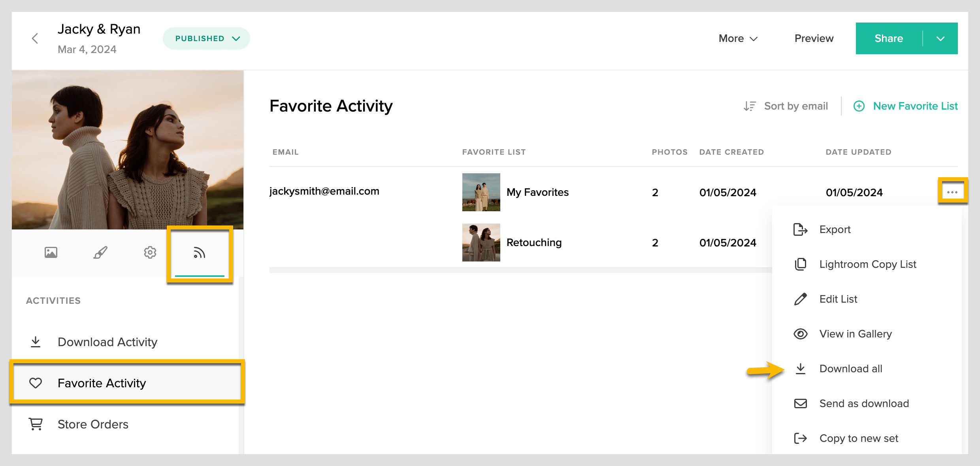The height and width of the screenshot is (466, 980).
Task: Open the More dropdown menu
Action: [738, 38]
